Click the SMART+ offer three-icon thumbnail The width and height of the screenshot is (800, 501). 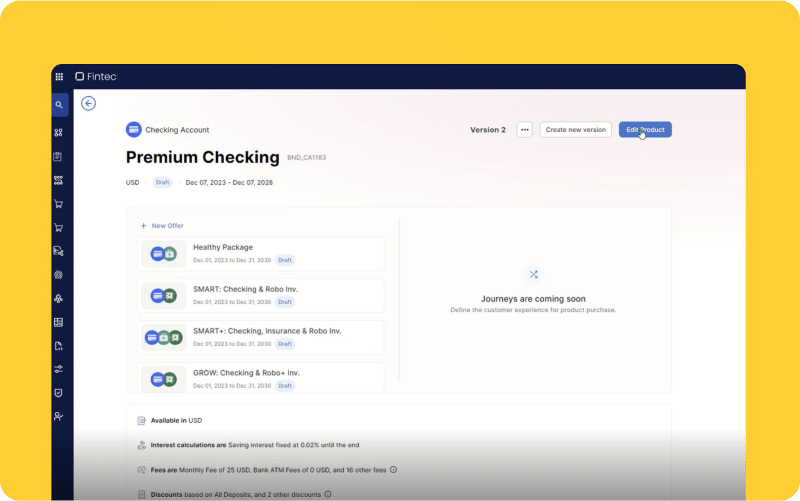(x=163, y=337)
